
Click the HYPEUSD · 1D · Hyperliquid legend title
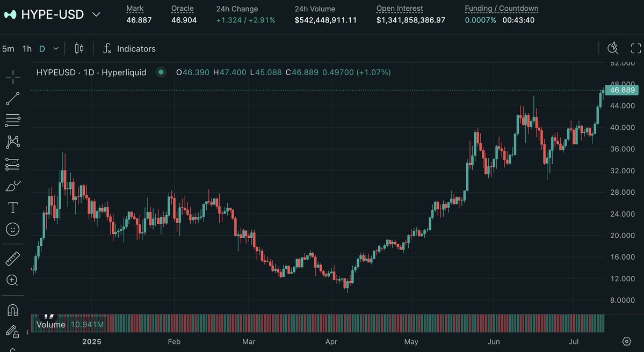pos(91,72)
